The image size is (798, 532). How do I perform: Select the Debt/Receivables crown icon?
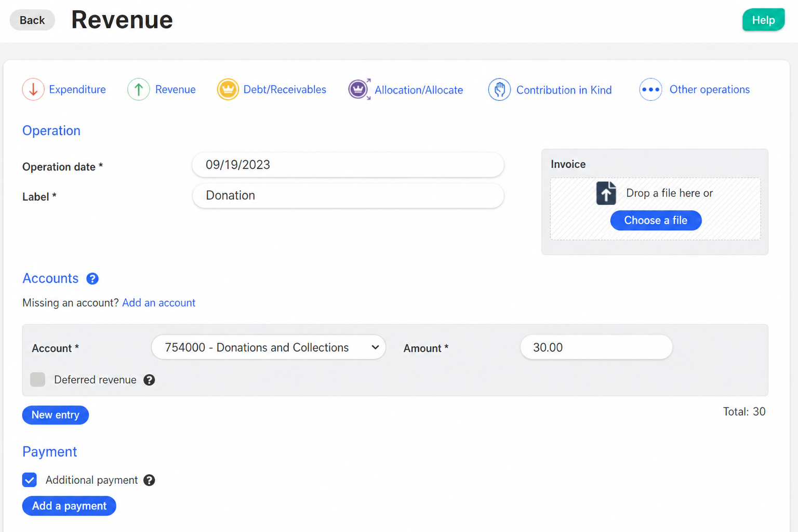[228, 89]
